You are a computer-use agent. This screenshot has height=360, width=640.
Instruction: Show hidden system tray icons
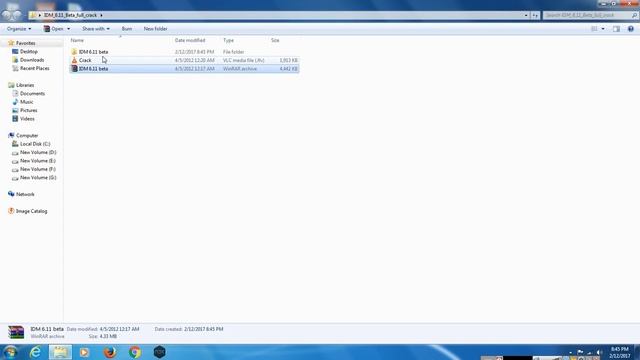coord(570,352)
